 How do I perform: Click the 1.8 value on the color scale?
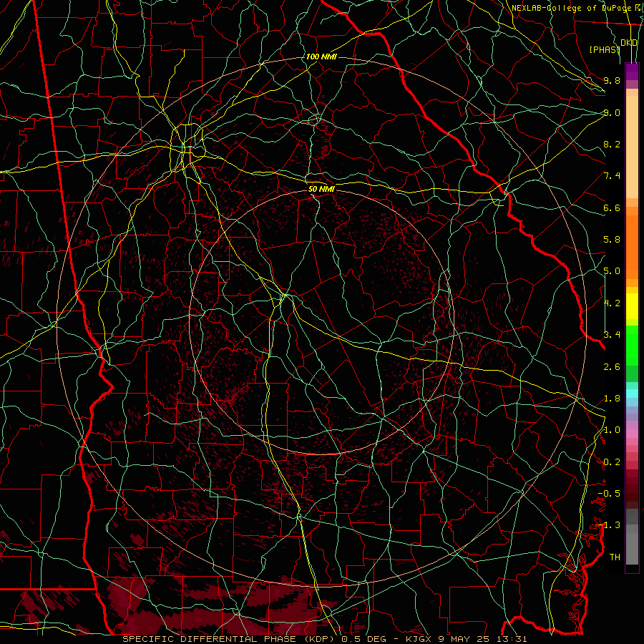612,399
